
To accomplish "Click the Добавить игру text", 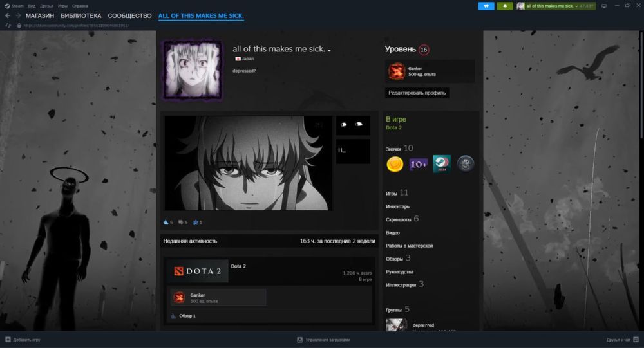I will point(26,340).
